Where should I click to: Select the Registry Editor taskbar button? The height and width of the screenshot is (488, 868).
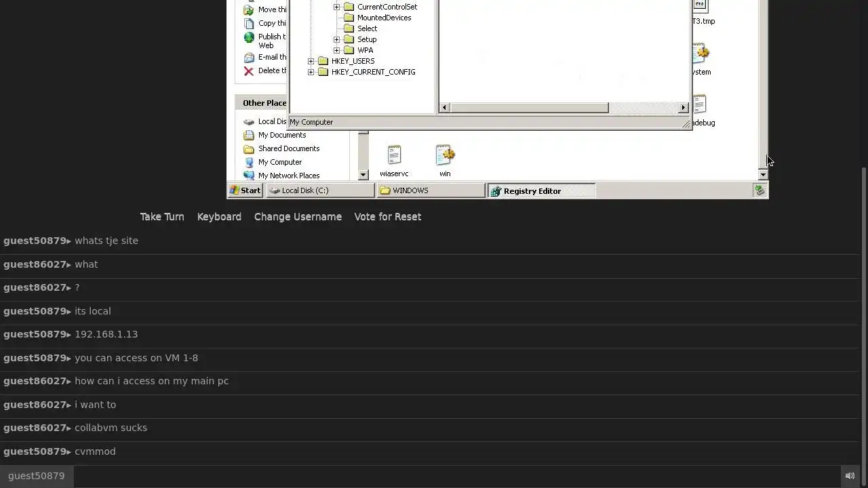(541, 190)
